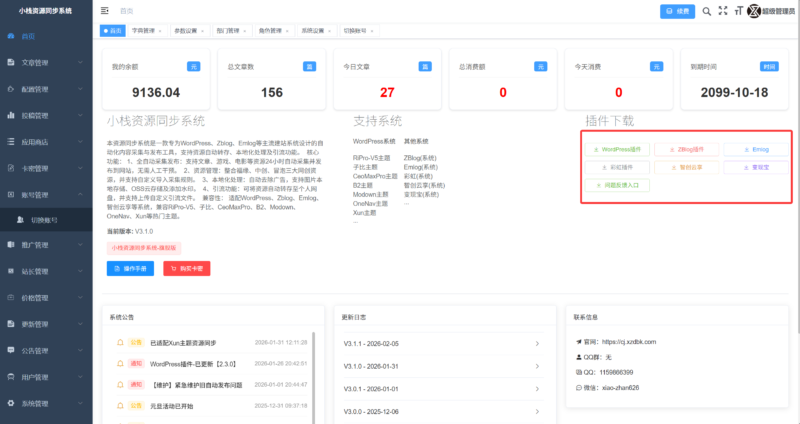This screenshot has height=424, width=800.
Task: Switch to the 部门管理 tab
Action: pyautogui.click(x=231, y=31)
